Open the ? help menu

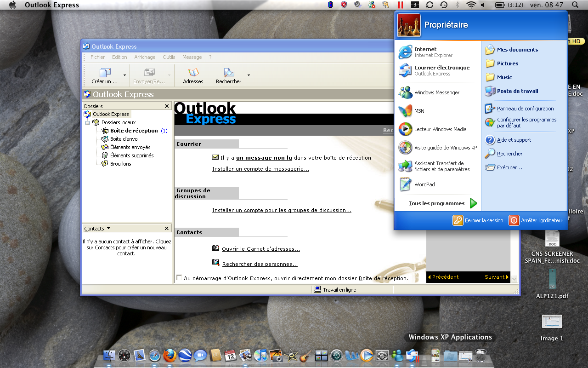click(210, 57)
